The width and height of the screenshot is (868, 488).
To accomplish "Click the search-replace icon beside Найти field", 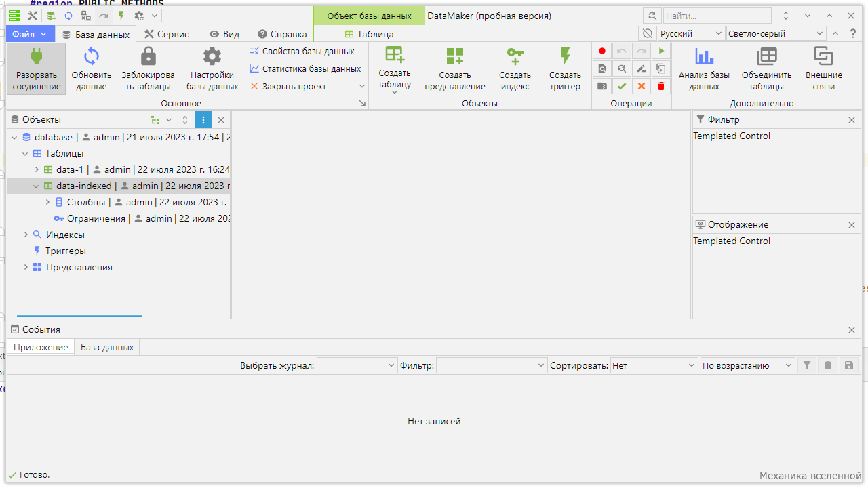I will tap(652, 16).
